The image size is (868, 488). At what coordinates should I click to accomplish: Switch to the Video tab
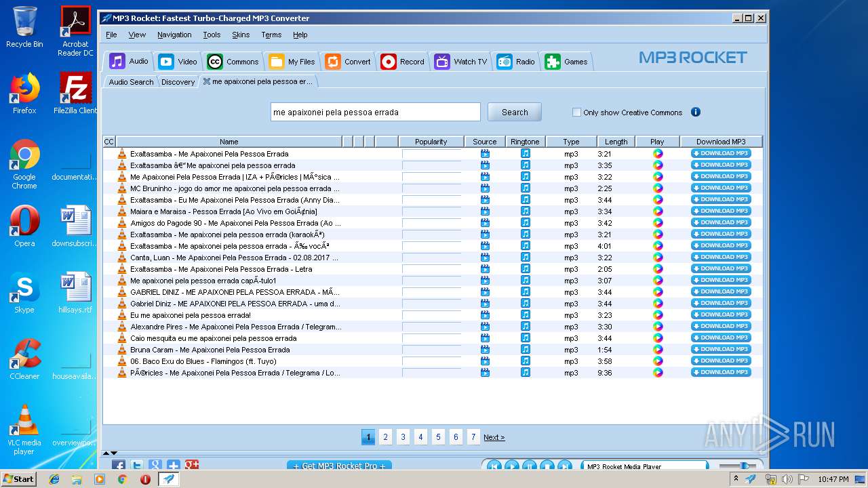[178, 62]
